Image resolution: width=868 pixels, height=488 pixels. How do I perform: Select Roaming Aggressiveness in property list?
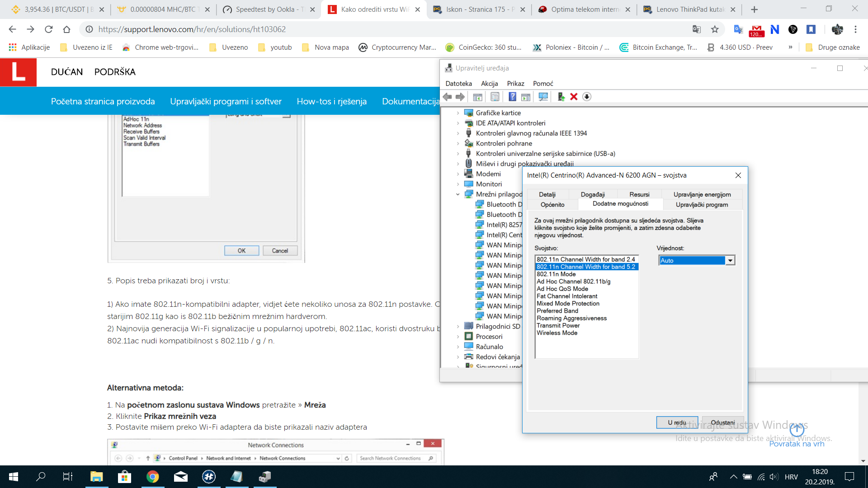point(571,318)
